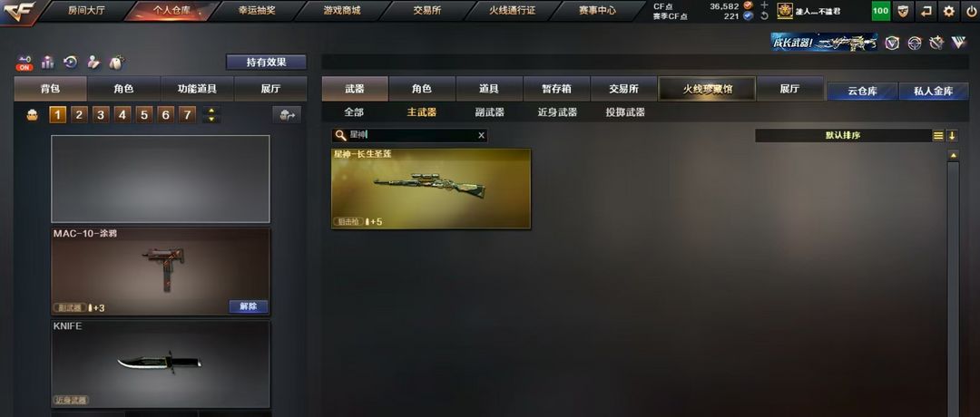Clear the search box with the X
This screenshot has width=980, height=417.
[481, 135]
